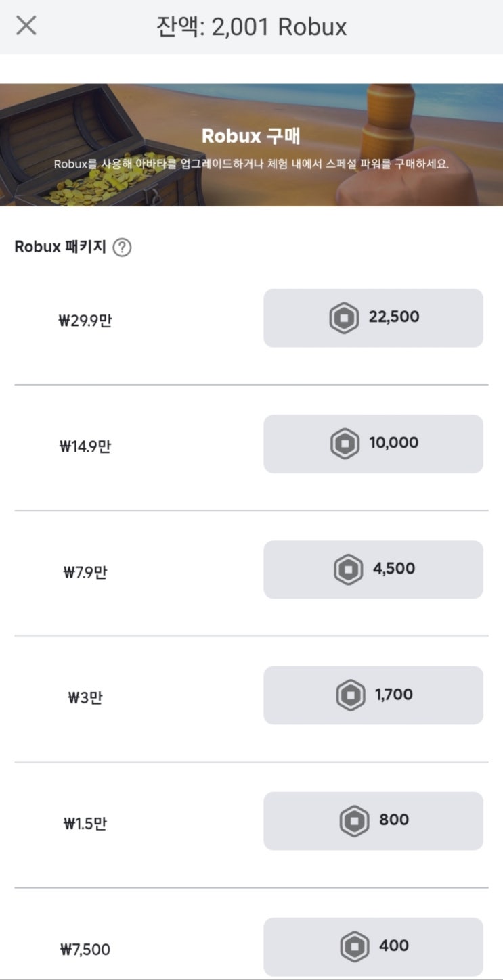This screenshot has height=980, width=503.
Task: Tap the Robux coin icon beside 1,700
Action: click(351, 695)
